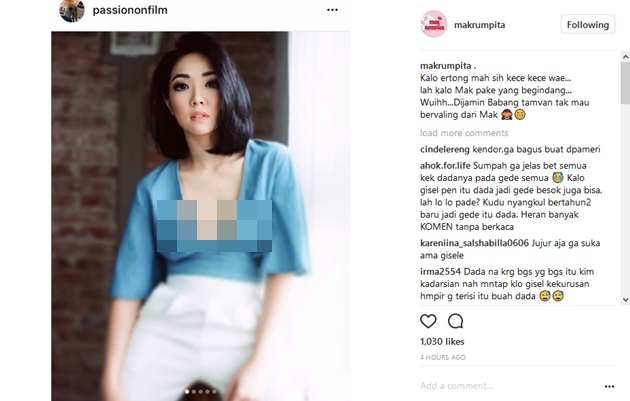Open makrumpita profile avatar

pyautogui.click(x=434, y=24)
